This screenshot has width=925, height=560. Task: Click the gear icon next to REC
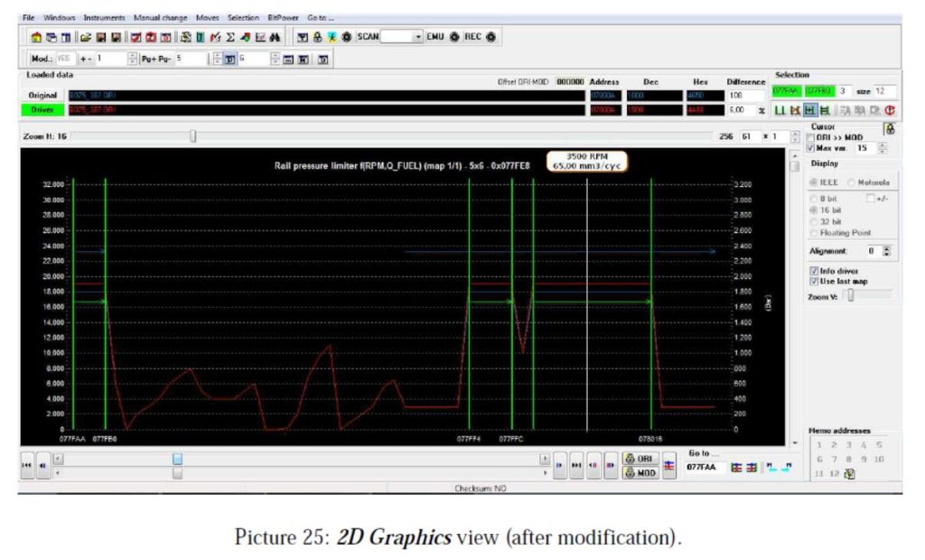pos(491,37)
